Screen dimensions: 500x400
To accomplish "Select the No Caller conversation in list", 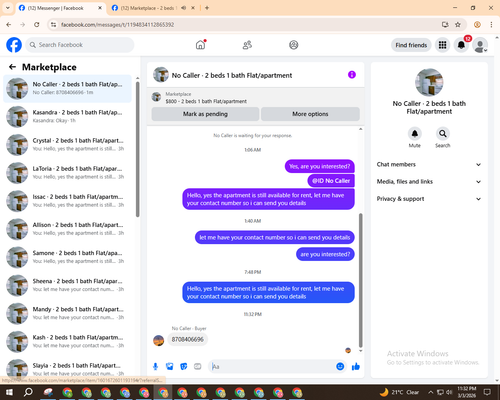I will [x=67, y=89].
